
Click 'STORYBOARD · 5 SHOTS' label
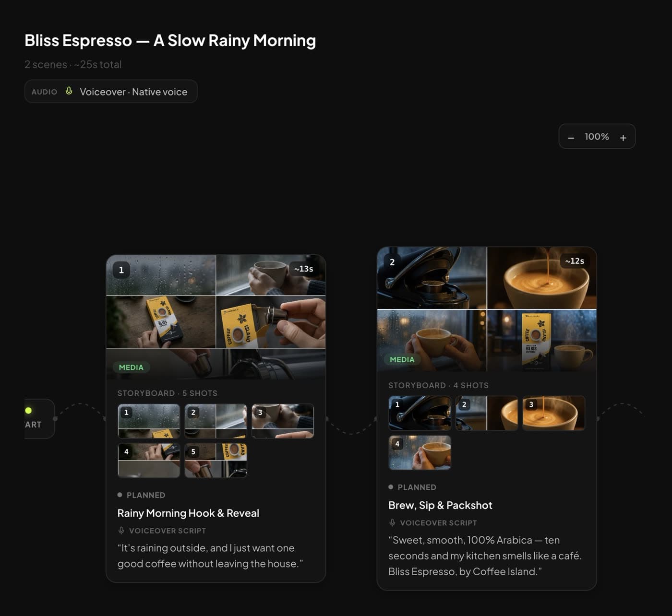pyautogui.click(x=168, y=393)
